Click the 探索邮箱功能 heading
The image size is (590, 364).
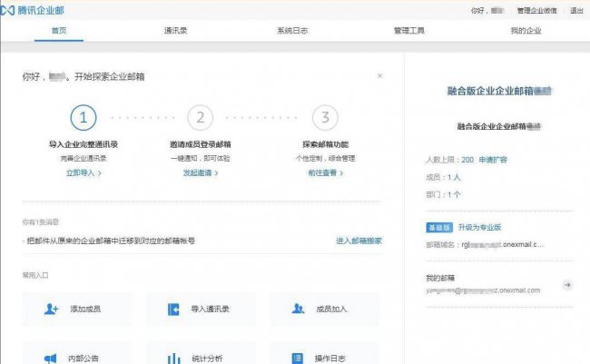325,144
